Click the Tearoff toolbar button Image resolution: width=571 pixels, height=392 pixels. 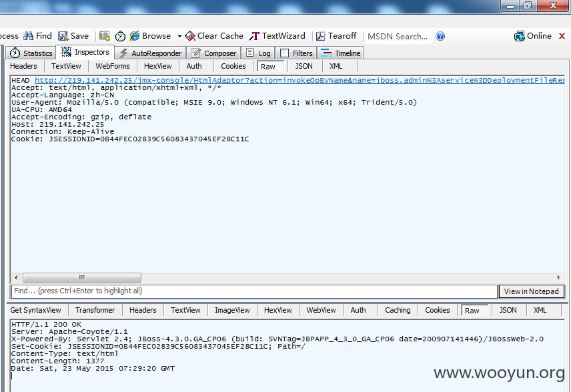336,36
